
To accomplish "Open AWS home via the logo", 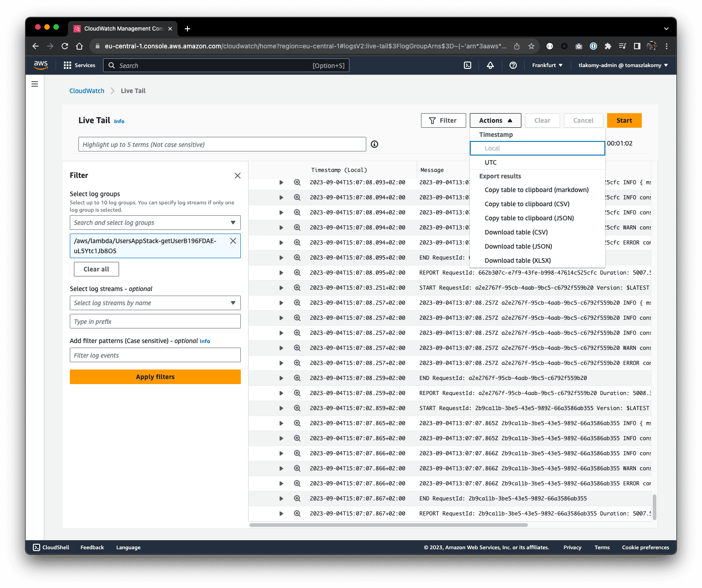I will click(41, 65).
